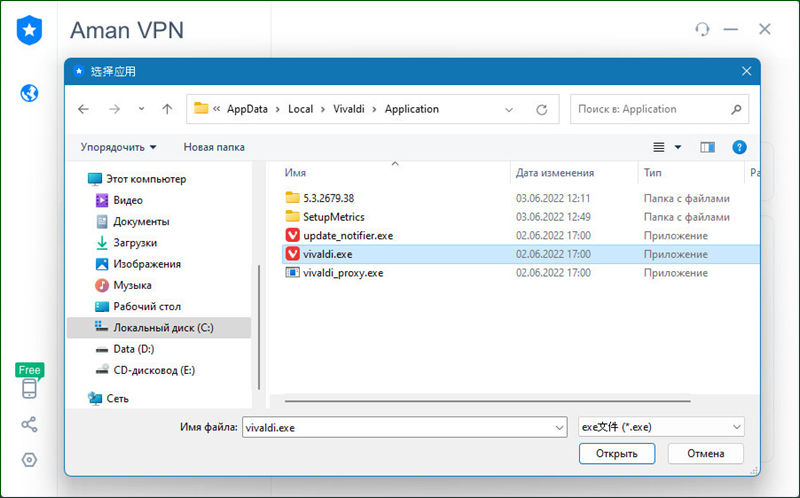Viewport: 800px width, 498px height.
Task: Select Загрузки in the navigation tree
Action: (x=135, y=243)
